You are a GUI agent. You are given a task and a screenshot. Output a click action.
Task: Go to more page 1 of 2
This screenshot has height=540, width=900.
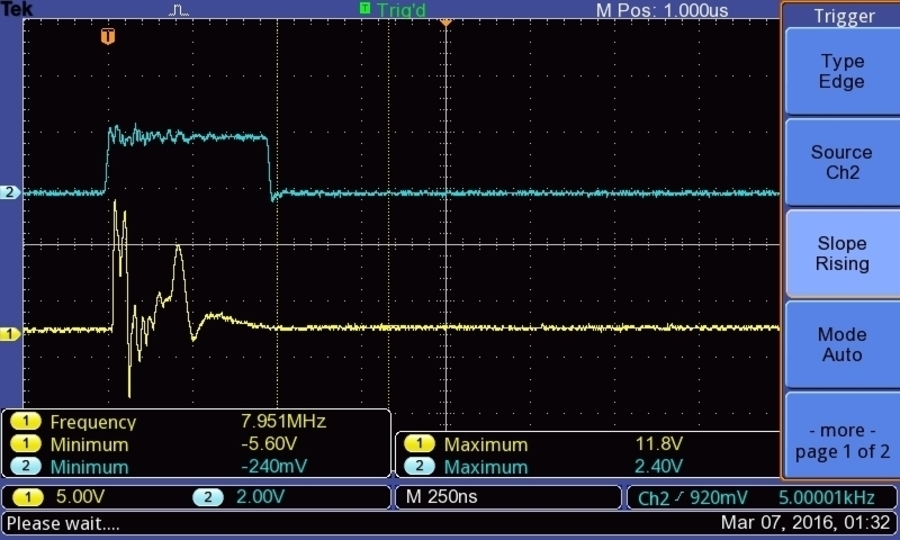pos(841,436)
